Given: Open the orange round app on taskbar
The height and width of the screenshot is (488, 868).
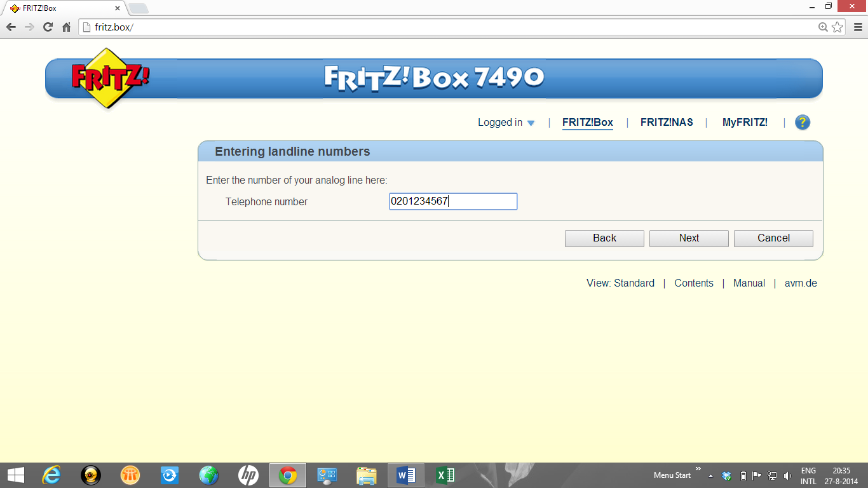Looking at the screenshot, I should pyautogui.click(x=130, y=475).
